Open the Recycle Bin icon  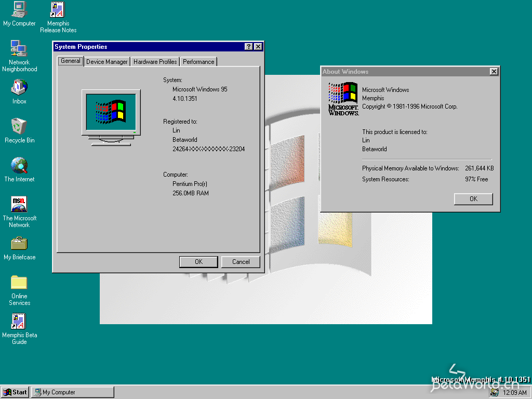(x=19, y=126)
